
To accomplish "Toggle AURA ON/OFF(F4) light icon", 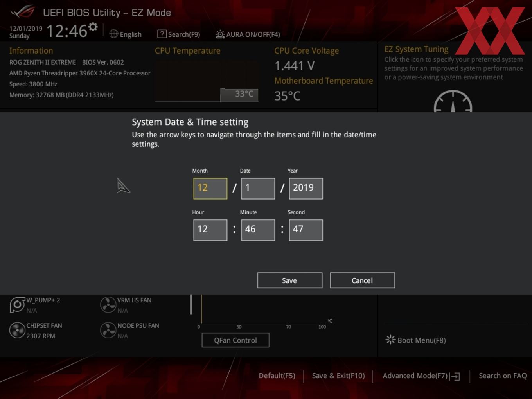I will click(x=220, y=34).
